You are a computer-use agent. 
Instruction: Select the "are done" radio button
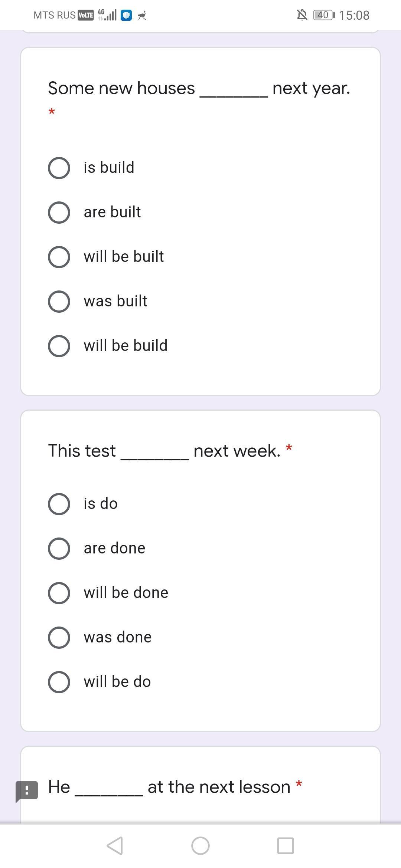(x=59, y=548)
